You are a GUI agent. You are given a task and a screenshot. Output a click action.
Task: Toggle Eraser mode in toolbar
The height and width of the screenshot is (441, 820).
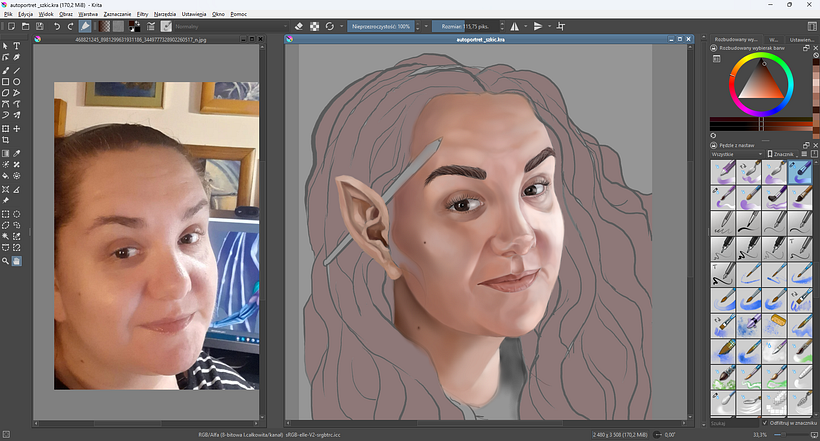299,26
